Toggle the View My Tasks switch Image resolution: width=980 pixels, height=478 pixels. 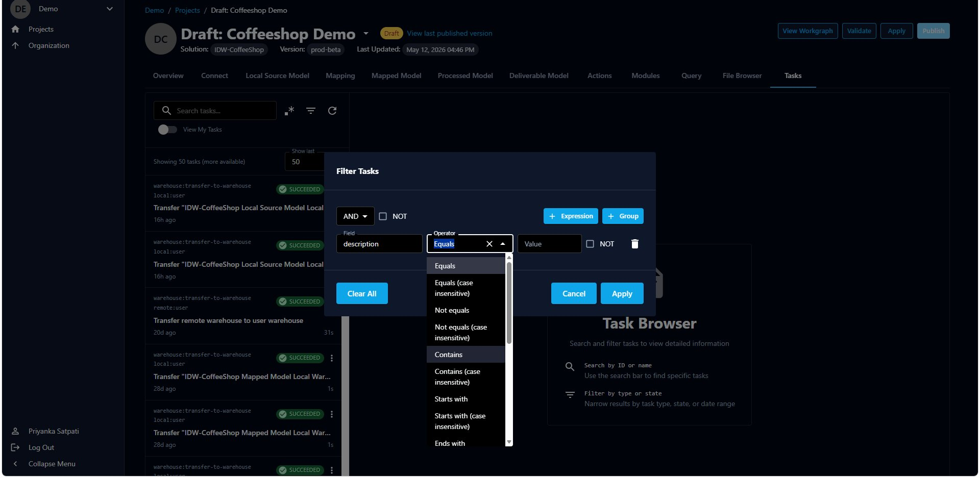pyautogui.click(x=167, y=130)
